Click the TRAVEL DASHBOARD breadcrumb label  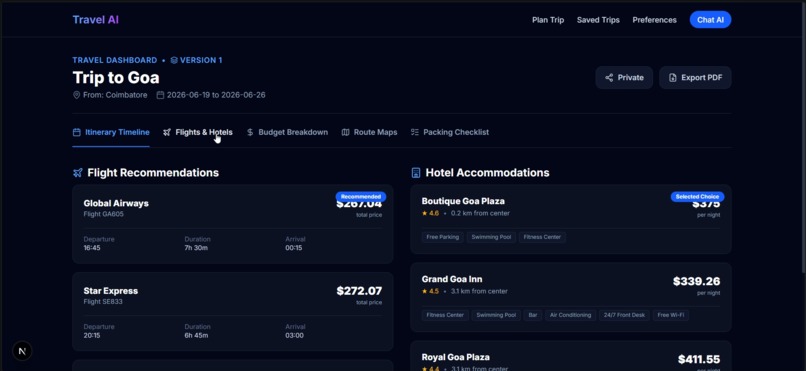(x=115, y=60)
